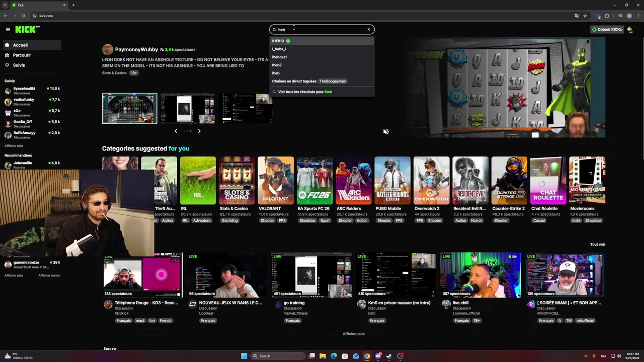644x362 pixels.
Task: Click Tout voir link
Action: coord(598,244)
